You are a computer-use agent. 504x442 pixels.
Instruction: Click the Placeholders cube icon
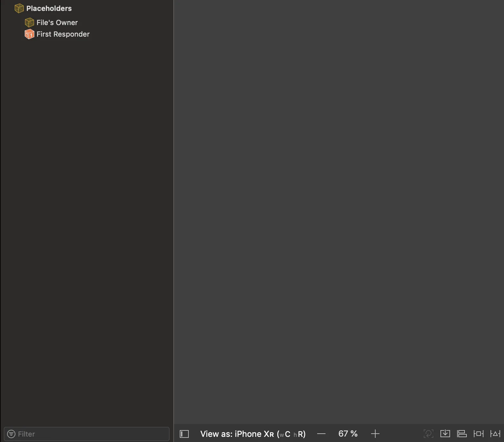(19, 8)
